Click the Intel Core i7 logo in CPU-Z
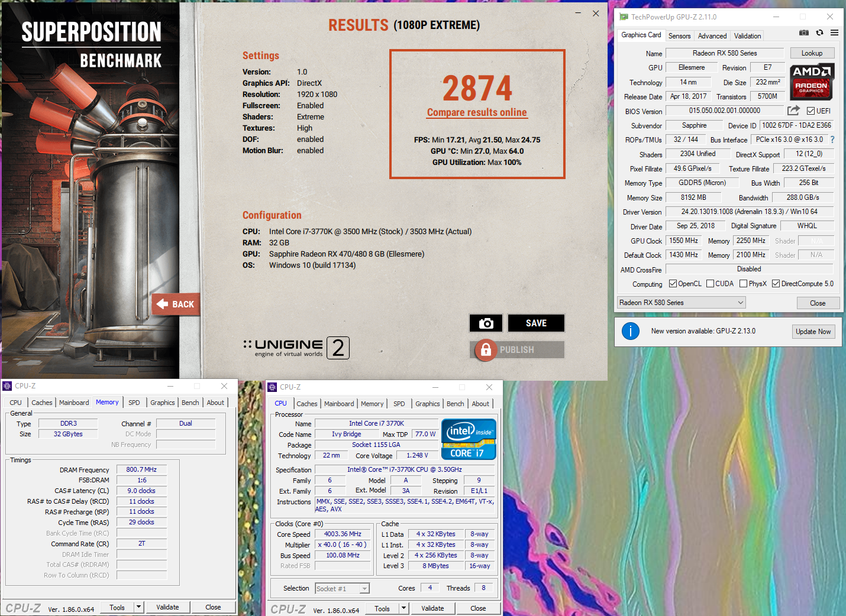This screenshot has width=846, height=616. click(x=469, y=439)
